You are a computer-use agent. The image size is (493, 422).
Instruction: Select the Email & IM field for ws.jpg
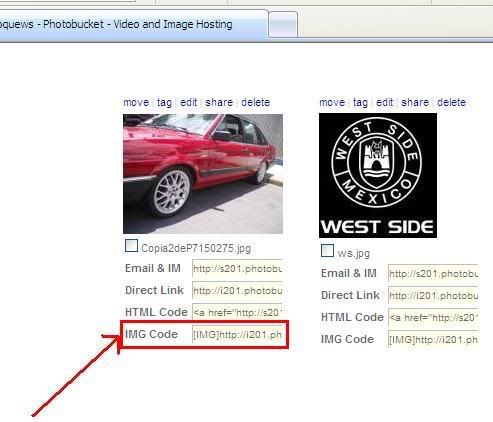(433, 273)
